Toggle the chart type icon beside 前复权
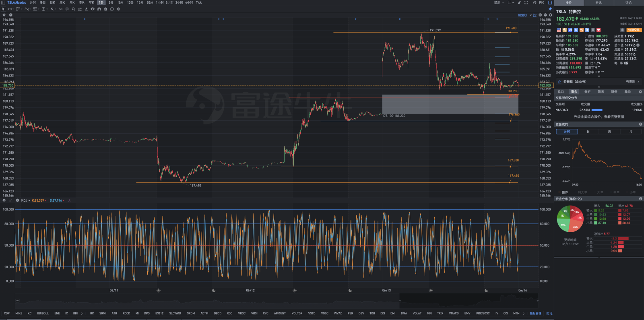Image resolution: width=644 pixels, height=320 pixels. pyautogui.click(x=535, y=15)
